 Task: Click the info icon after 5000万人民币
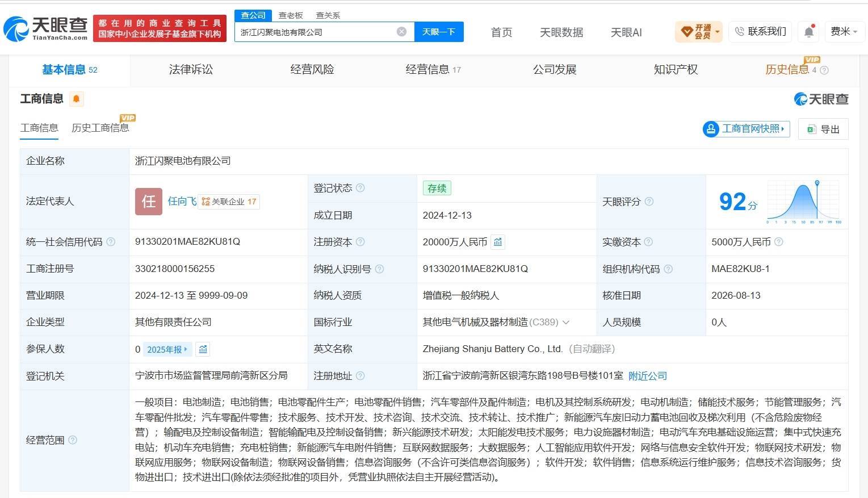pyautogui.click(x=779, y=242)
